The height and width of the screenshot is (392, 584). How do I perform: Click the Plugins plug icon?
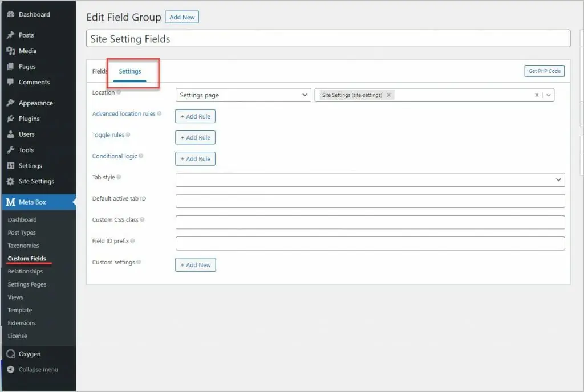[x=10, y=119]
